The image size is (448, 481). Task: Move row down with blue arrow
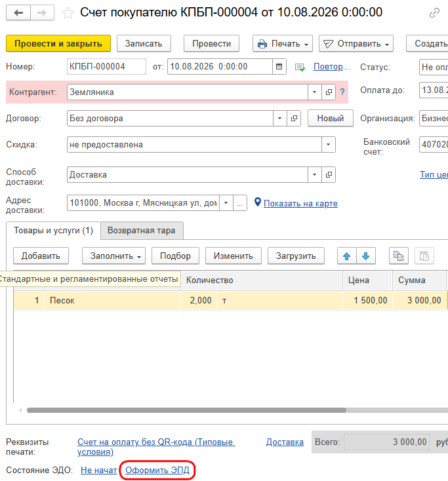point(366,256)
